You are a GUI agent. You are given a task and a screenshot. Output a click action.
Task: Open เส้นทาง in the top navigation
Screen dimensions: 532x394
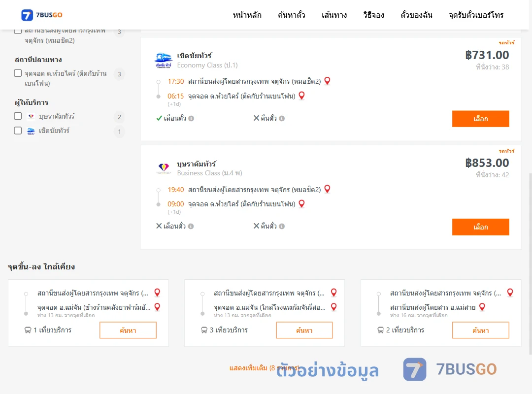point(334,15)
